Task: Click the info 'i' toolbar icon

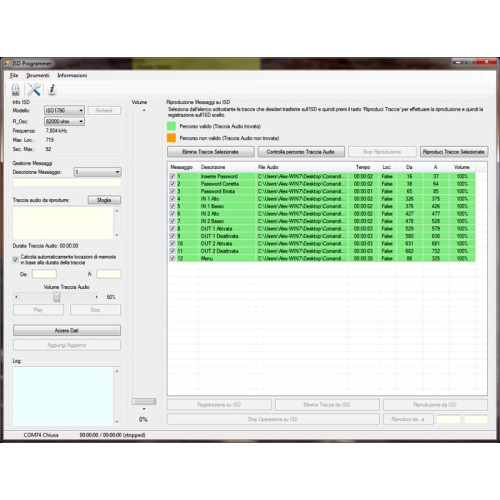Action: coord(52,89)
